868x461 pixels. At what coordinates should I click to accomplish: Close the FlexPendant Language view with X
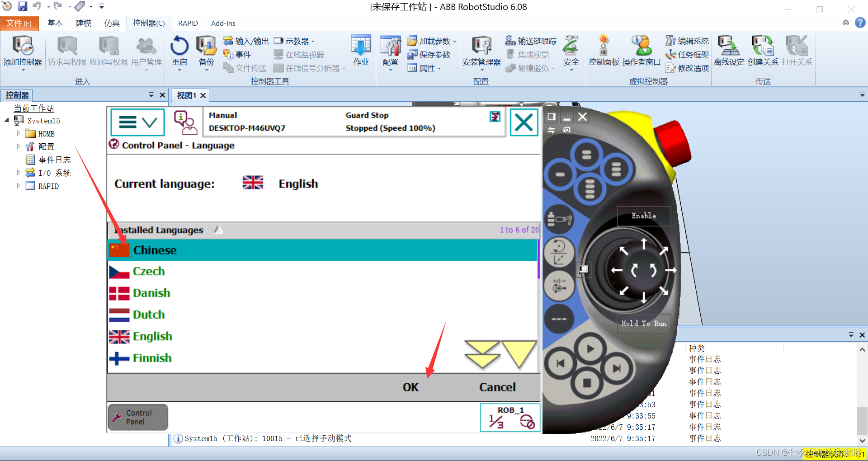coord(524,122)
